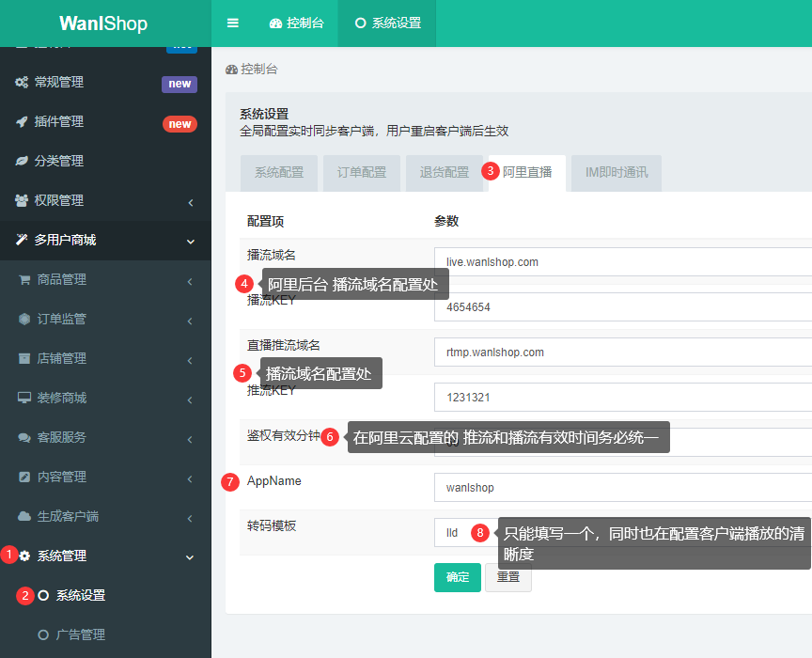This screenshot has height=658, width=812.
Task: Click the red new badge beside 插件管理
Action: click(180, 124)
